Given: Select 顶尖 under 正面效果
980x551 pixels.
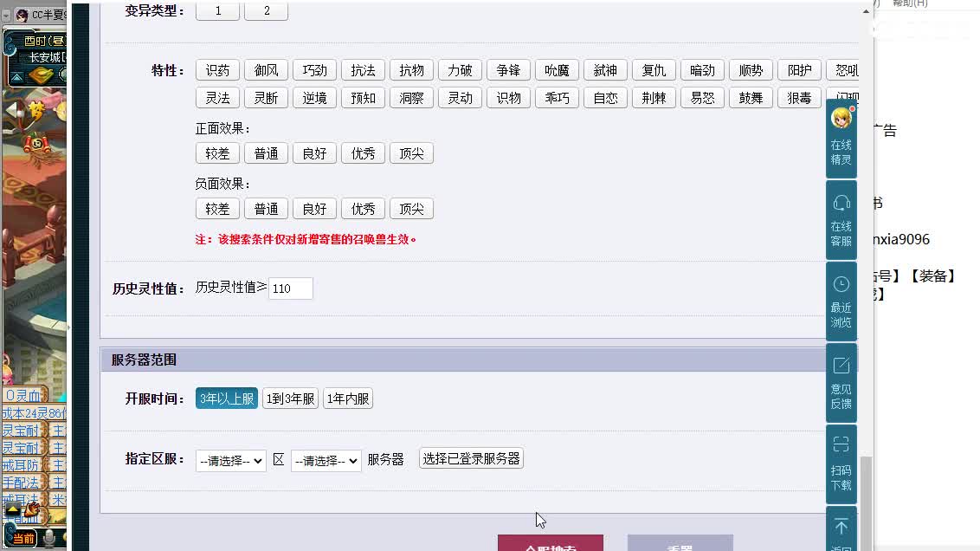Looking at the screenshot, I should pyautogui.click(x=411, y=153).
